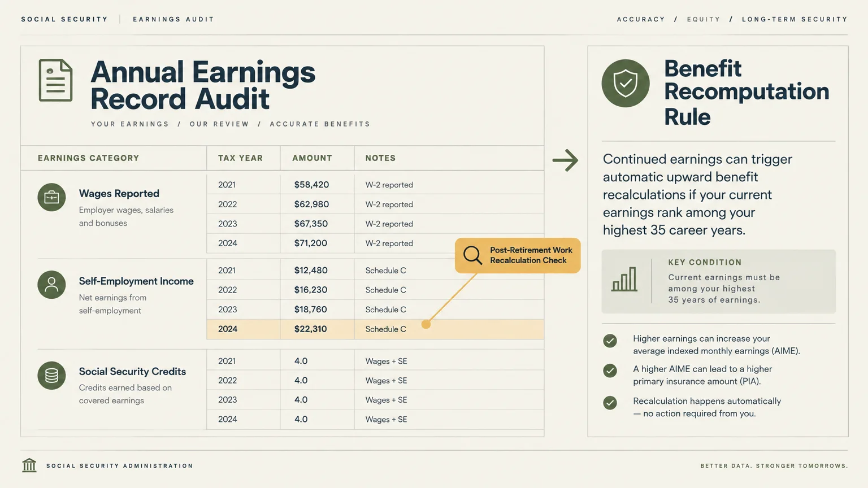This screenshot has height=488, width=868.
Task: Click the 'Amount' column header
Action: coord(312,158)
